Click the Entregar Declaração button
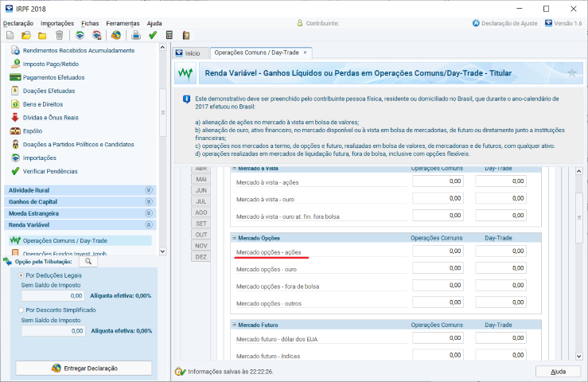The image size is (588, 382). tap(84, 368)
